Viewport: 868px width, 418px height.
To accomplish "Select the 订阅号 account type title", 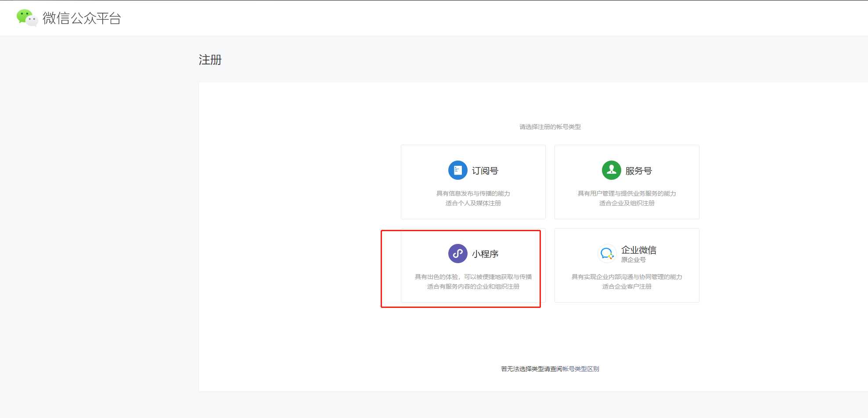I will [x=485, y=171].
